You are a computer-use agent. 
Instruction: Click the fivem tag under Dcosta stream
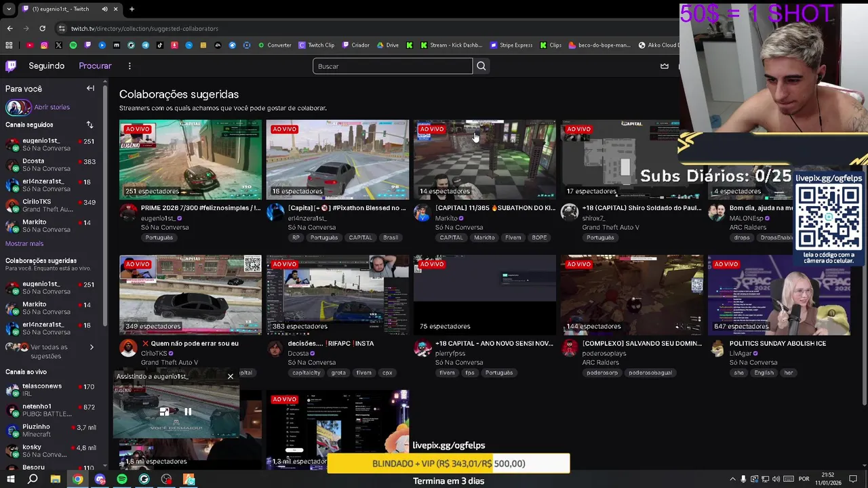(364, 373)
